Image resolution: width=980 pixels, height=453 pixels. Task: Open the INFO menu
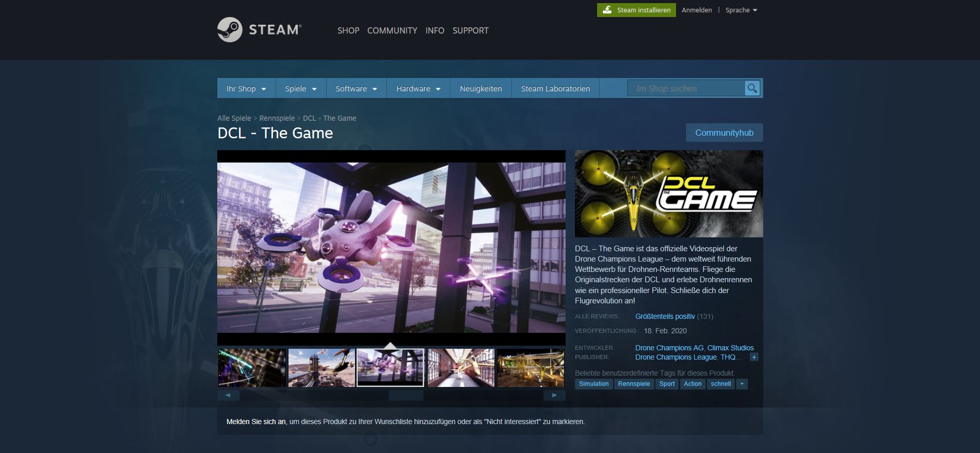435,30
